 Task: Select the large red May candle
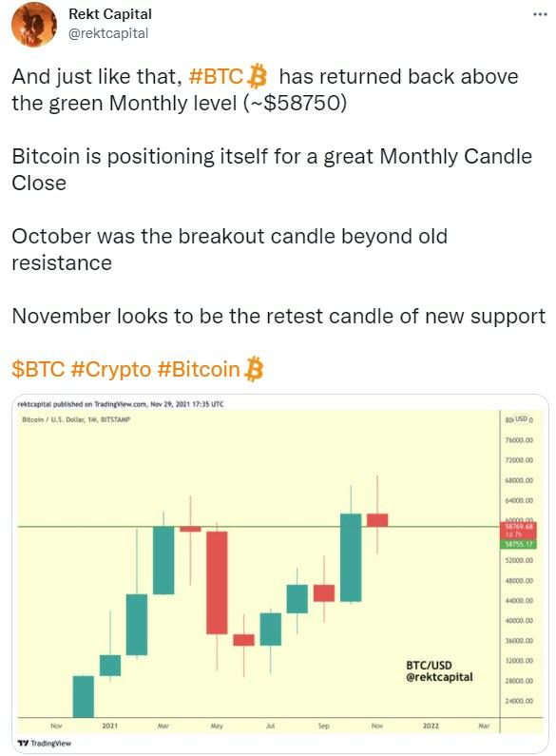click(217, 582)
